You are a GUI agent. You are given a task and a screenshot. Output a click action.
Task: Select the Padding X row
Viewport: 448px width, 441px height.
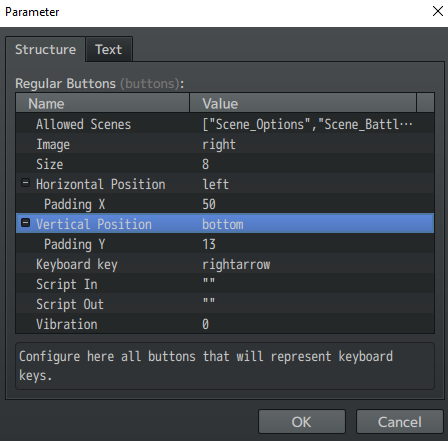(x=225, y=204)
